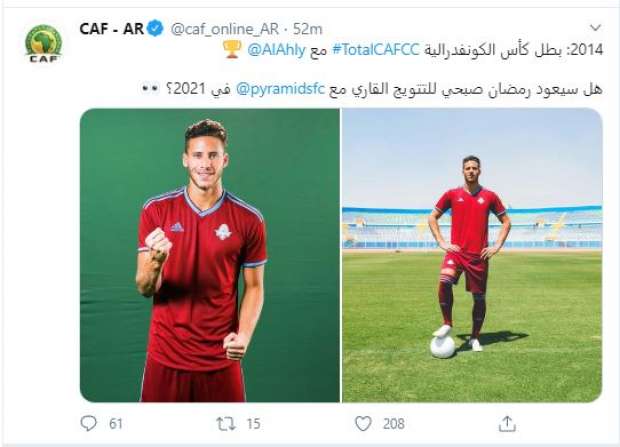Click the eyes emoji after 2021
620x447 pixels.
(151, 89)
